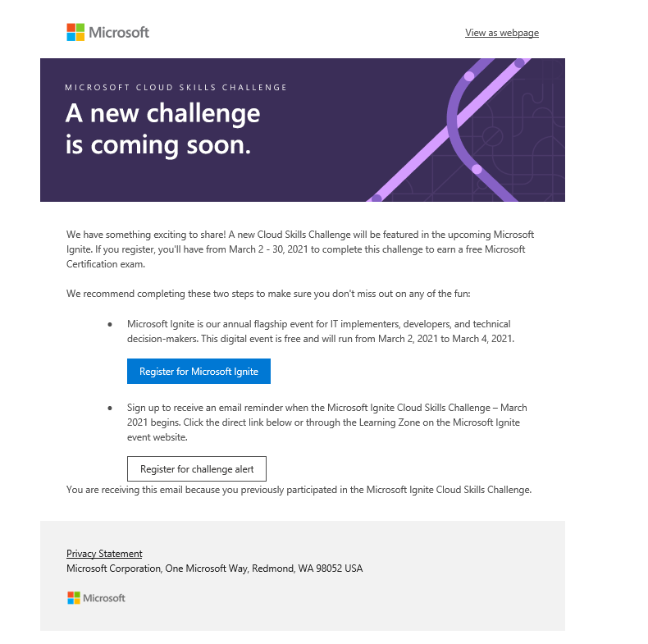
Task: Open the Privacy Statement link
Action: 104,554
